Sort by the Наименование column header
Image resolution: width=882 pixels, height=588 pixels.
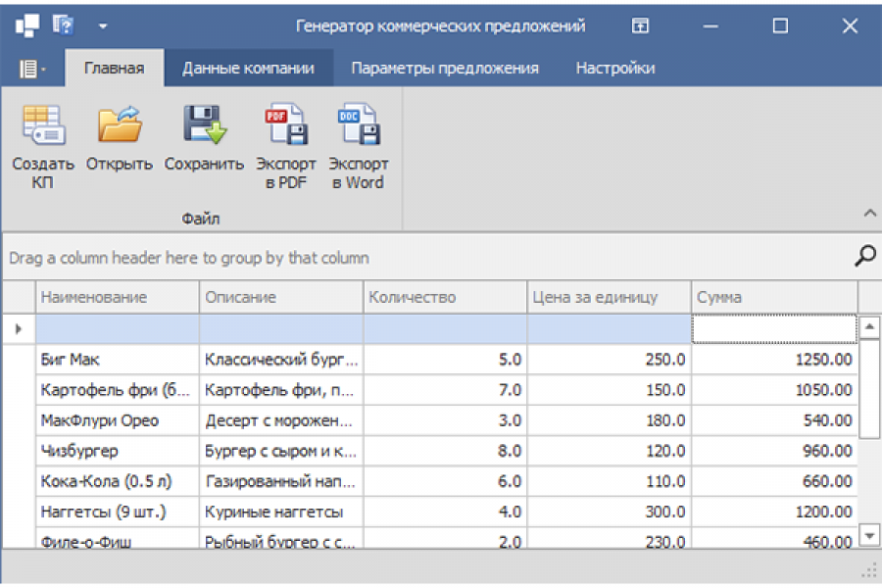(x=118, y=297)
